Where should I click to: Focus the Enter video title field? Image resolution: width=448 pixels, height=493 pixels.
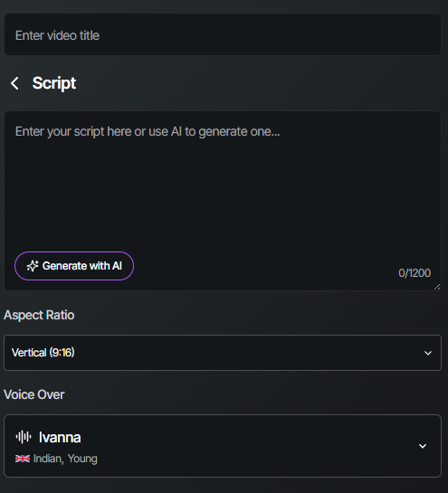223,34
